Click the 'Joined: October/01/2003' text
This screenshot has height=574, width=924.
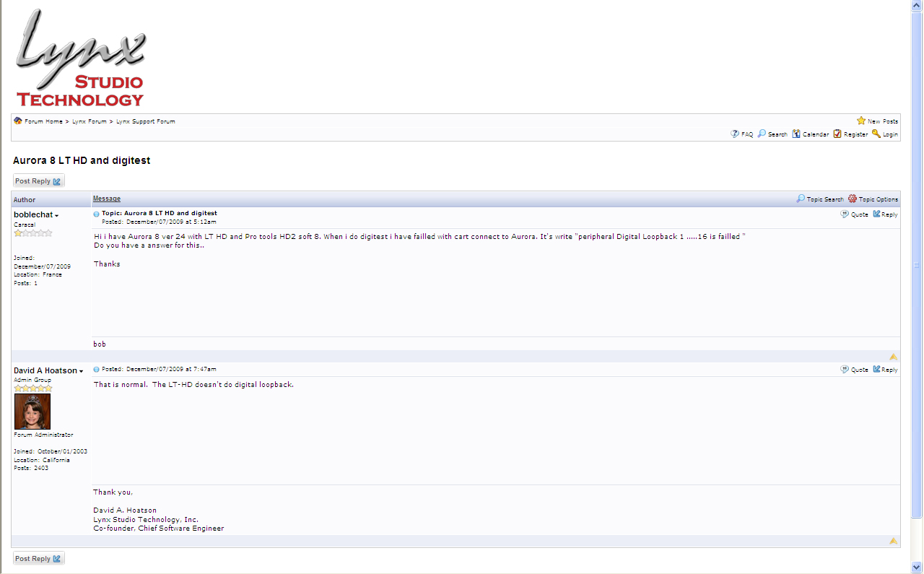pyautogui.click(x=51, y=451)
